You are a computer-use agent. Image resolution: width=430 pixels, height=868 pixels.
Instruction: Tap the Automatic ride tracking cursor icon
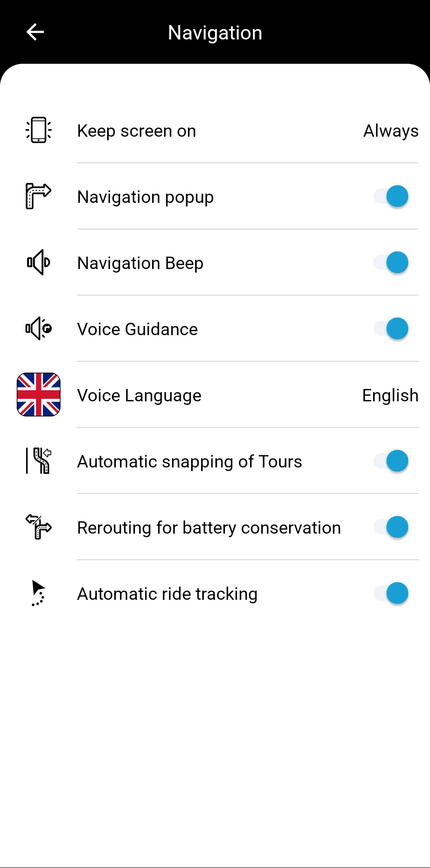(x=39, y=593)
